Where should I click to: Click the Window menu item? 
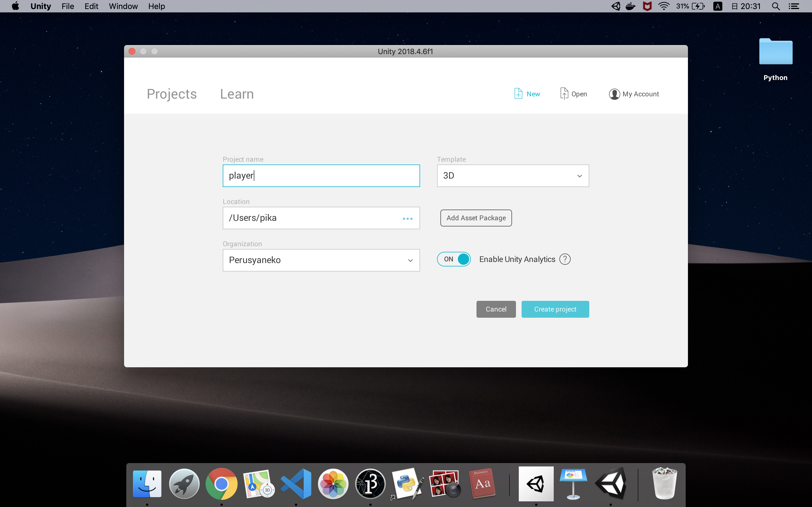tap(122, 6)
